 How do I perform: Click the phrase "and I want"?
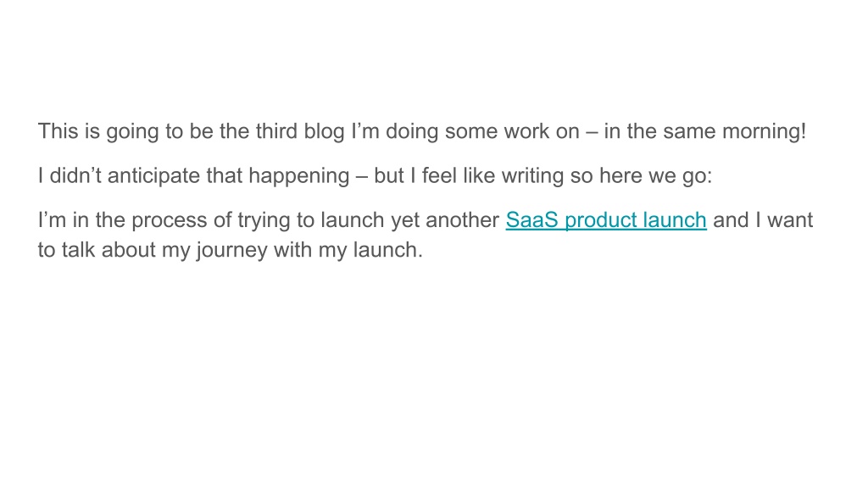click(763, 220)
